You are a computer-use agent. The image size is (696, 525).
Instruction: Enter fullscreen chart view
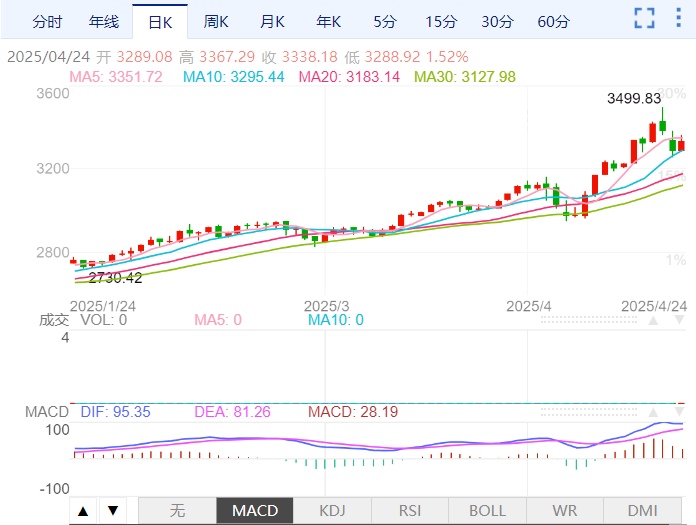644,18
